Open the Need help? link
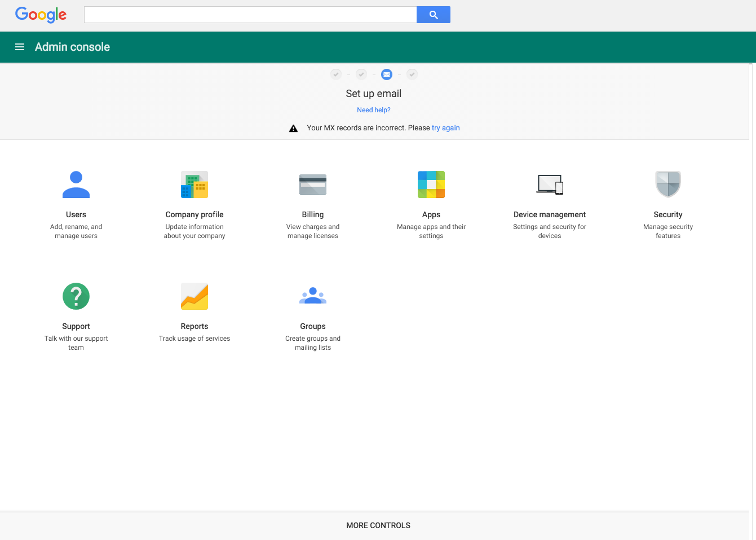The height and width of the screenshot is (540, 756). (374, 110)
